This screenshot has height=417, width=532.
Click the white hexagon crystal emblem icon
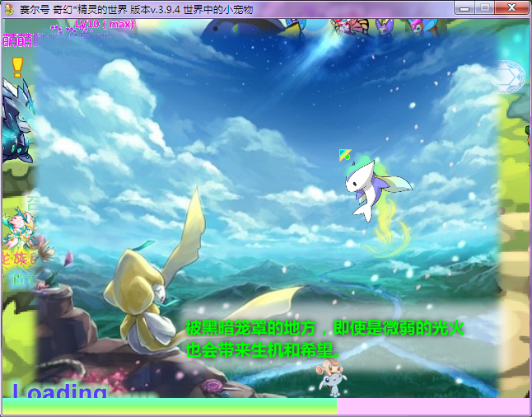[x=510, y=77]
